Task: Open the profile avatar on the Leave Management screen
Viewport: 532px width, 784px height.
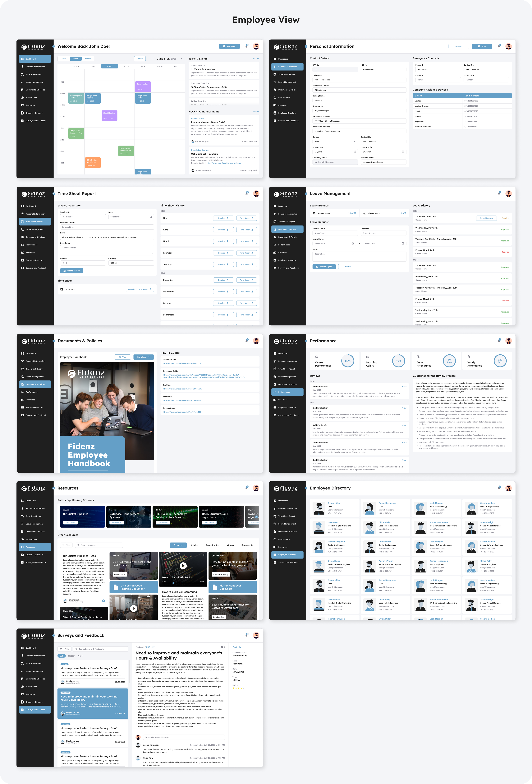Action: (508, 193)
